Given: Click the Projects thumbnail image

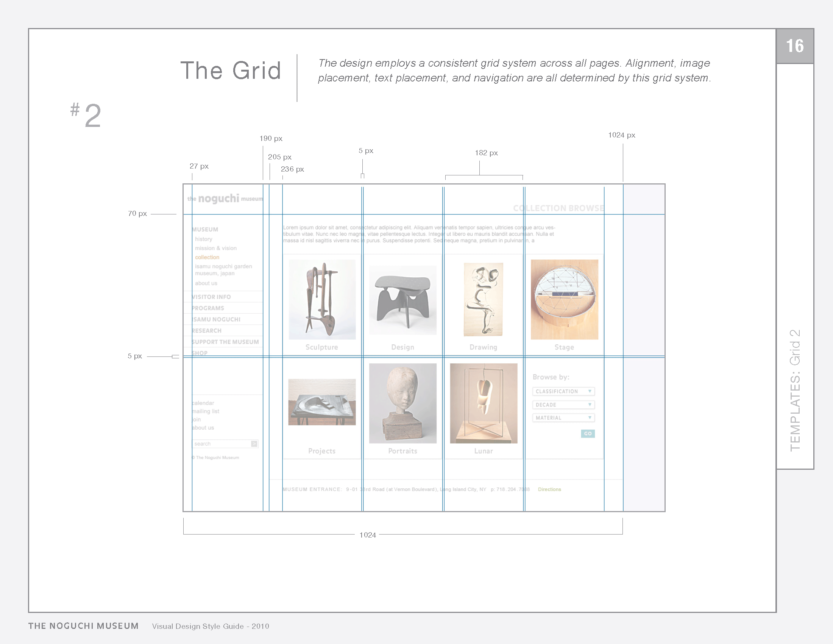Looking at the screenshot, I should click(x=322, y=402).
